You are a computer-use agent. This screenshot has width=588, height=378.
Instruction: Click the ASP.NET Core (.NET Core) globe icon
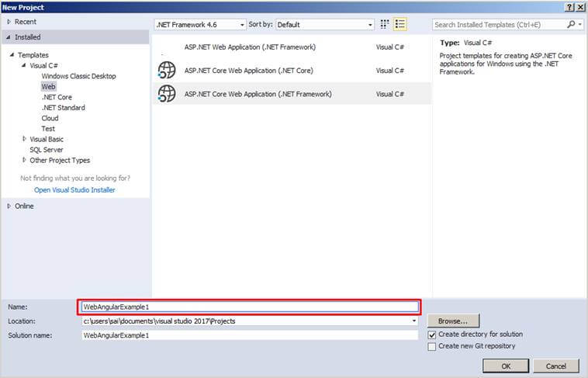167,70
